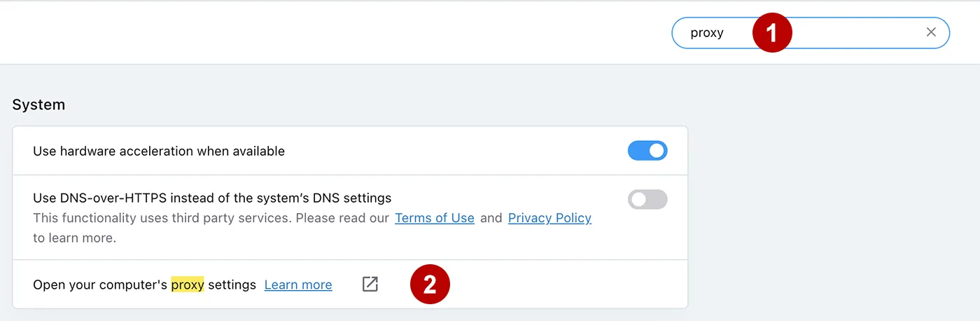Enable the DNS-over-HTTPS toggle
Viewport: 980px width, 321px height.
pos(647,200)
